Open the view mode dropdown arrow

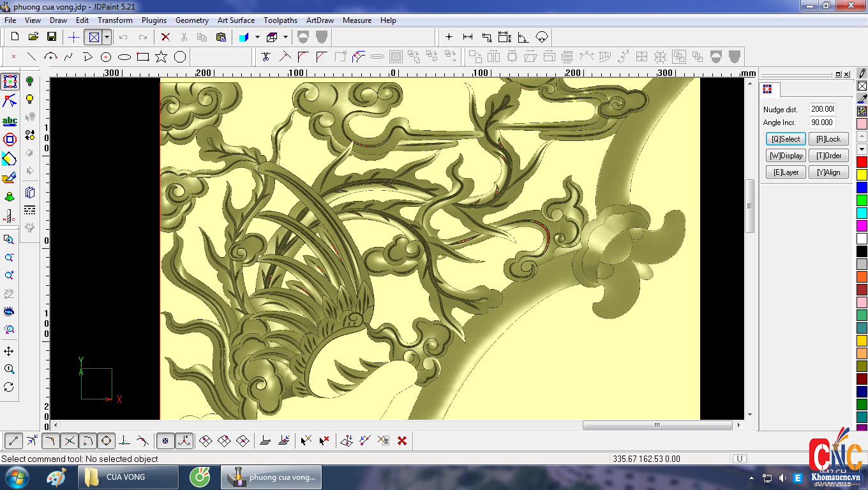(107, 37)
